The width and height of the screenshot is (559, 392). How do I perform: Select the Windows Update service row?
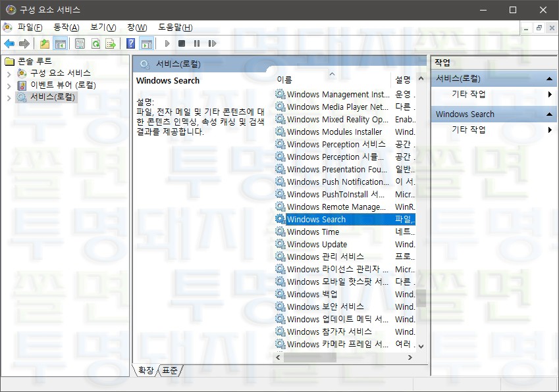345,244
